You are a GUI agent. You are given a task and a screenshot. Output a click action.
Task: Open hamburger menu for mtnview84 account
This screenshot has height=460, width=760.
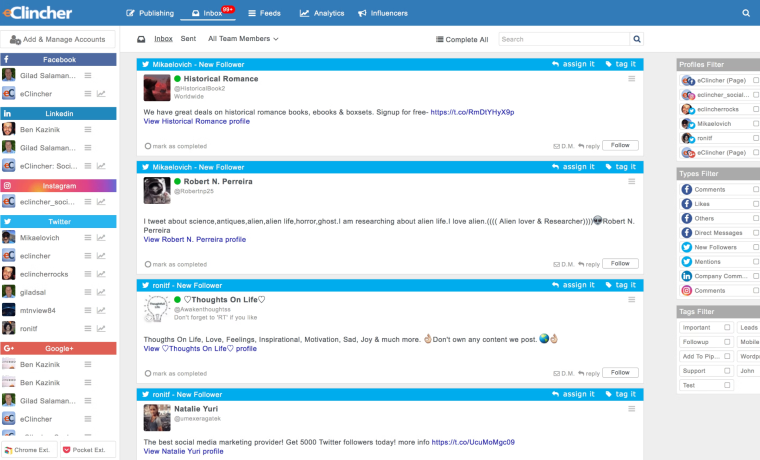[x=88, y=310]
